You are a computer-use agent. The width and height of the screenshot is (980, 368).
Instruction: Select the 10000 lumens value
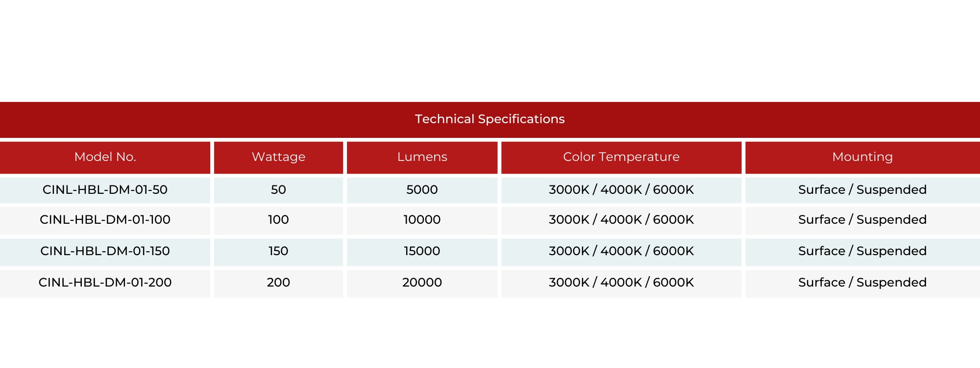point(422,220)
